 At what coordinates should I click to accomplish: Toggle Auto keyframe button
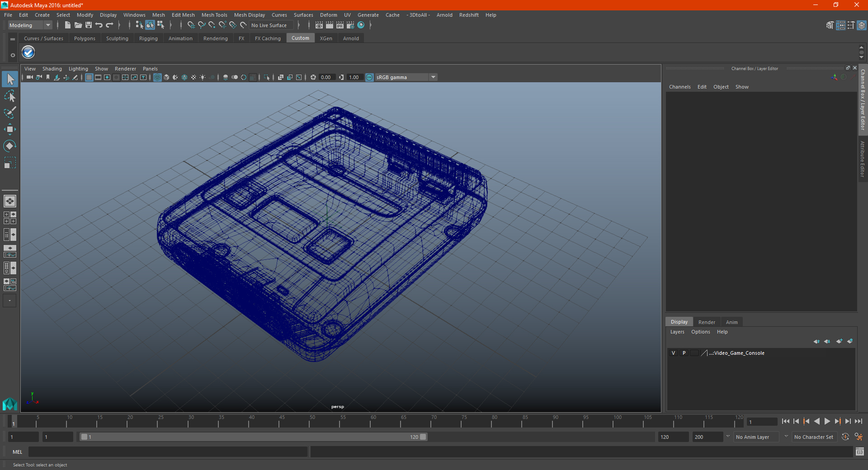point(845,437)
